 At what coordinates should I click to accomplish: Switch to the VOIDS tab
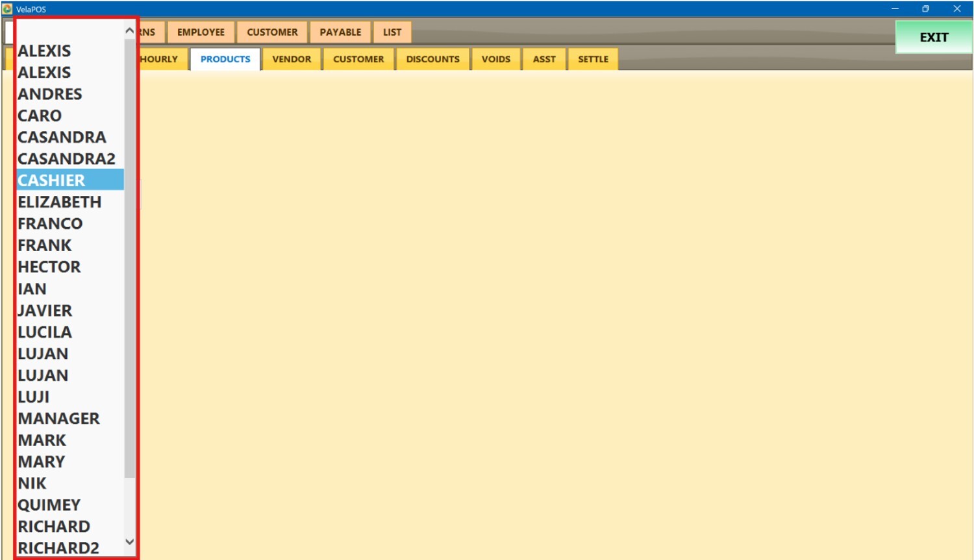click(x=495, y=59)
